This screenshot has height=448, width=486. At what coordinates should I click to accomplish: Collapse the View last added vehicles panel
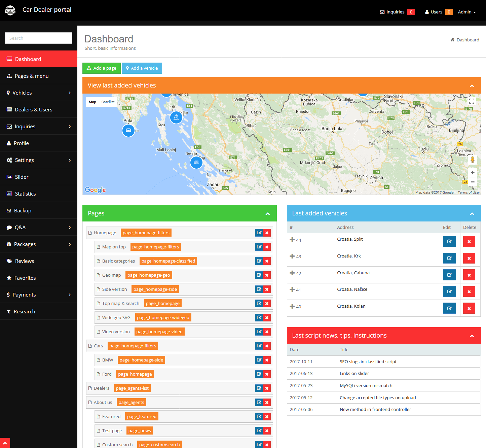tap(472, 86)
